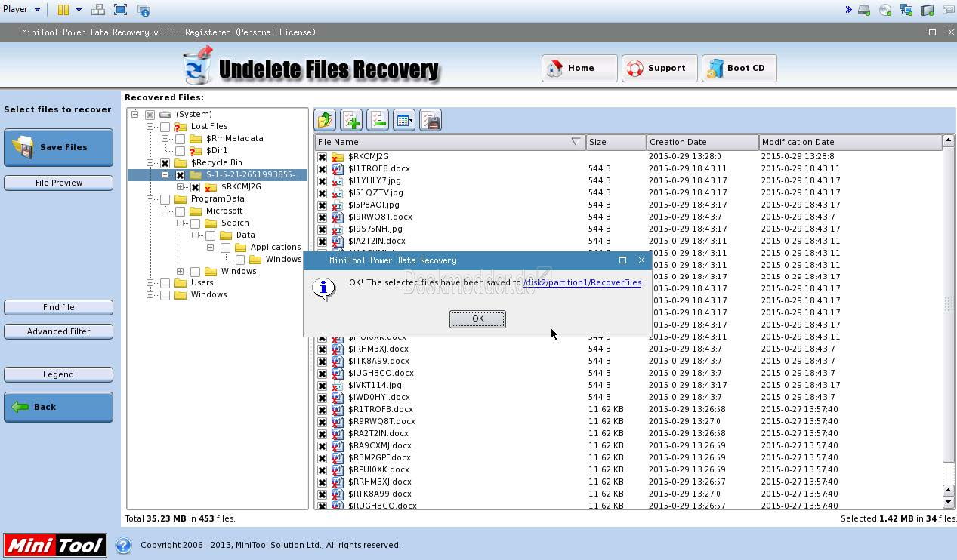Expand the $RKCMJ2G tree node
Screen dimensions: 957x560
click(x=181, y=186)
